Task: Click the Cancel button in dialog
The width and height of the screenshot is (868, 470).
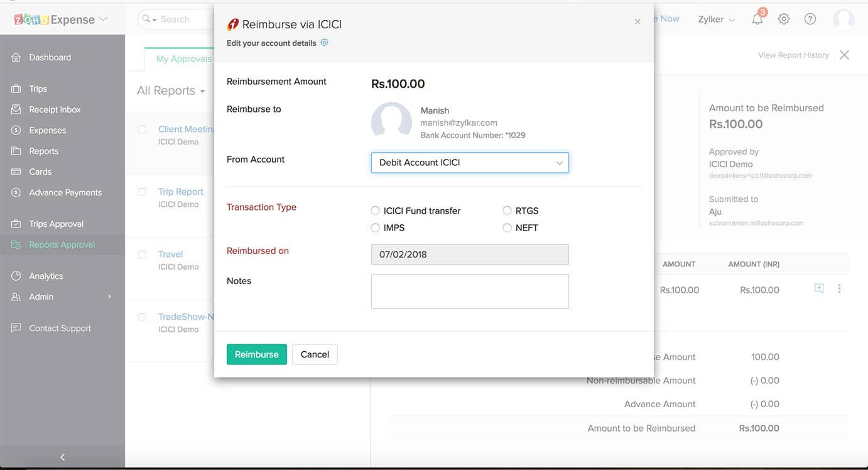Action: point(315,354)
